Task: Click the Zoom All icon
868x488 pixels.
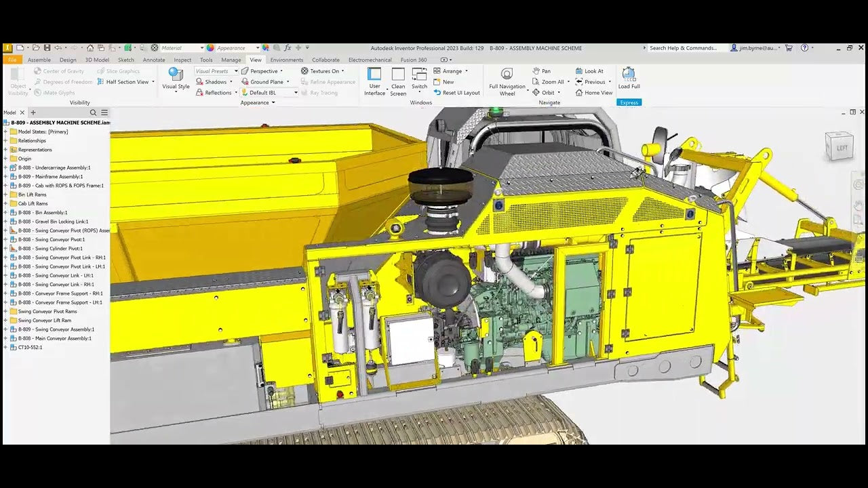Action: (x=536, y=81)
